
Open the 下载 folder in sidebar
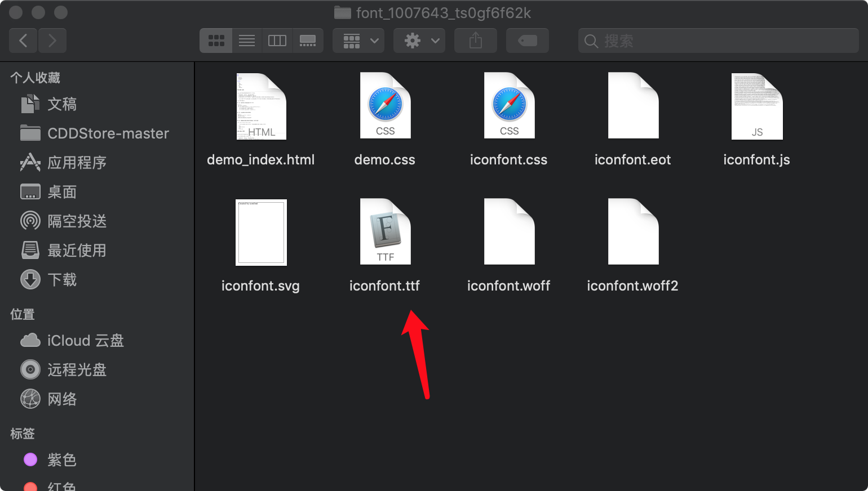tap(62, 279)
